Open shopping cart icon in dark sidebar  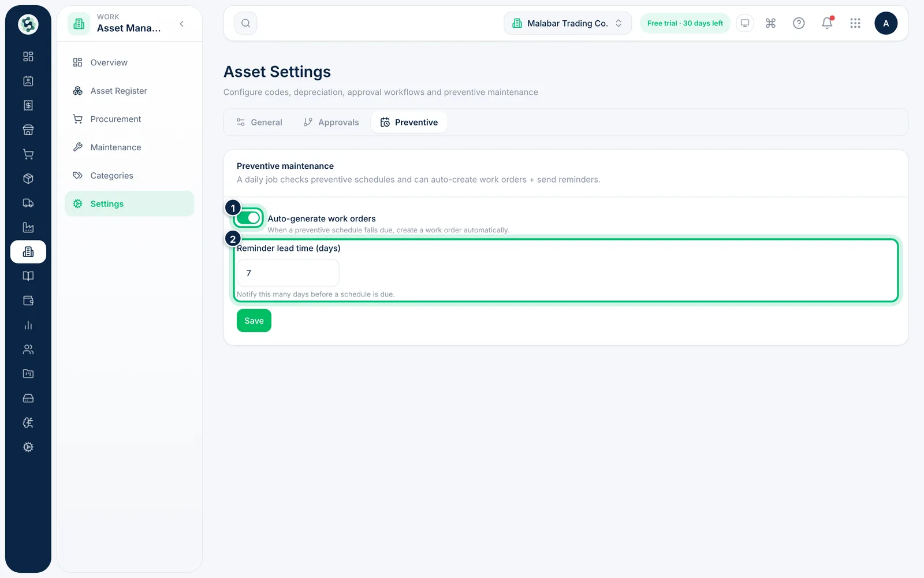(x=28, y=154)
